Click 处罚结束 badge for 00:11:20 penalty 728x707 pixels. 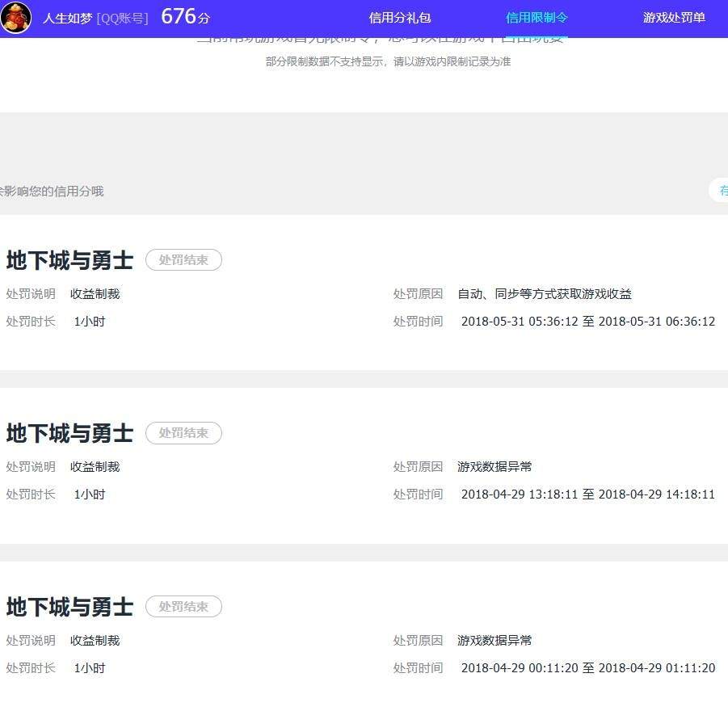click(184, 607)
